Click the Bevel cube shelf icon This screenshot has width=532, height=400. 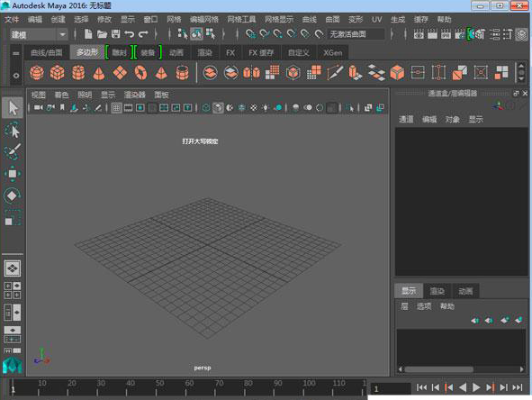click(x=397, y=73)
